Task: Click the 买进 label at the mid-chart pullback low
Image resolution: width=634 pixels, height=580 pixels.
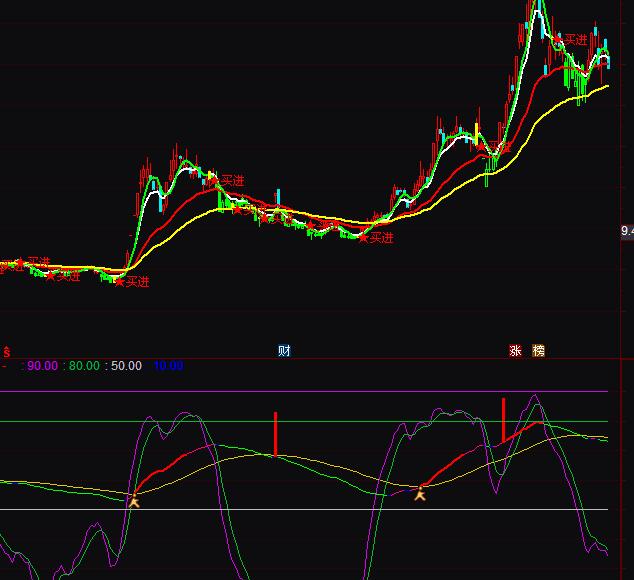Action: click(x=381, y=238)
